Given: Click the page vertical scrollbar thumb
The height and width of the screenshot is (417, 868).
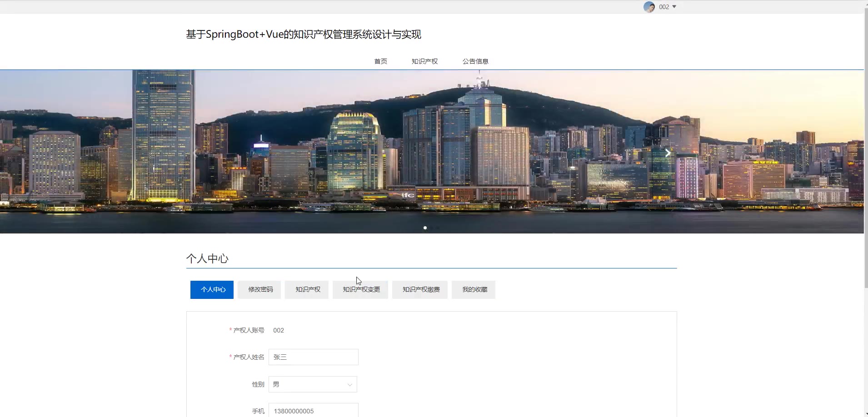Looking at the screenshot, I should coord(866,148).
